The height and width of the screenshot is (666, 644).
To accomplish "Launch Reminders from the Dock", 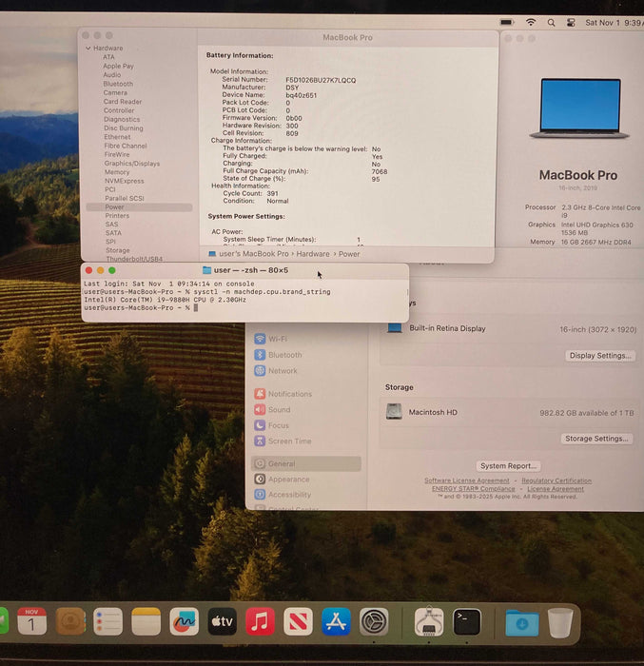I will [x=107, y=621].
